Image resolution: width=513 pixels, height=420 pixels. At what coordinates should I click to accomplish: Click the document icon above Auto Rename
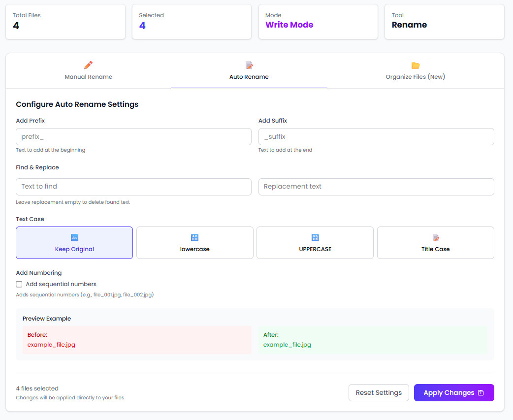pos(249,65)
